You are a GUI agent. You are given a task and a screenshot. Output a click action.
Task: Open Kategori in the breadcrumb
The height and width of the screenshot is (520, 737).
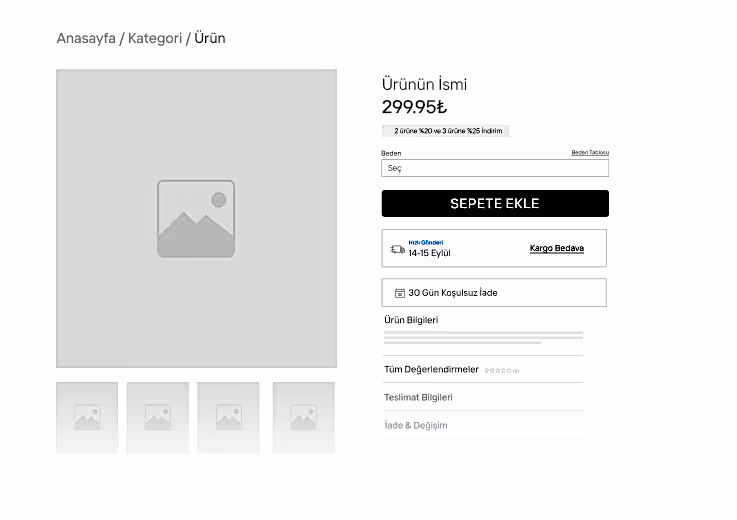pos(155,39)
